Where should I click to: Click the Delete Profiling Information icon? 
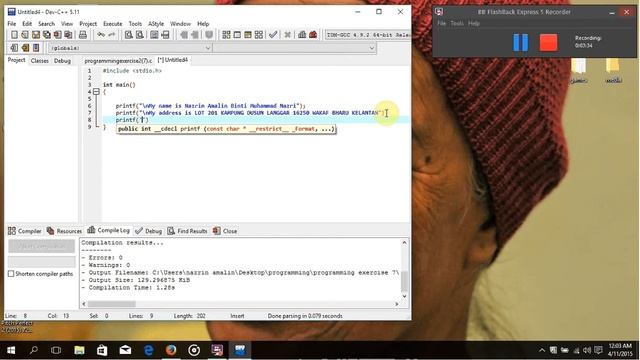coord(313,35)
